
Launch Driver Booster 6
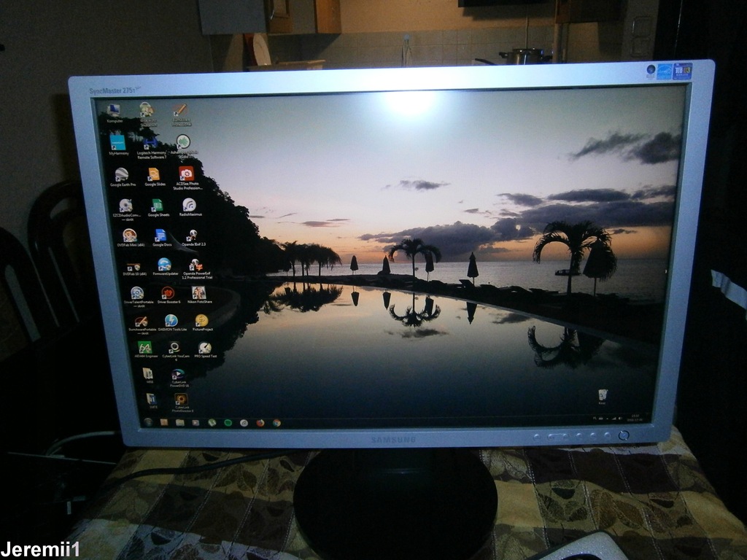point(169,293)
